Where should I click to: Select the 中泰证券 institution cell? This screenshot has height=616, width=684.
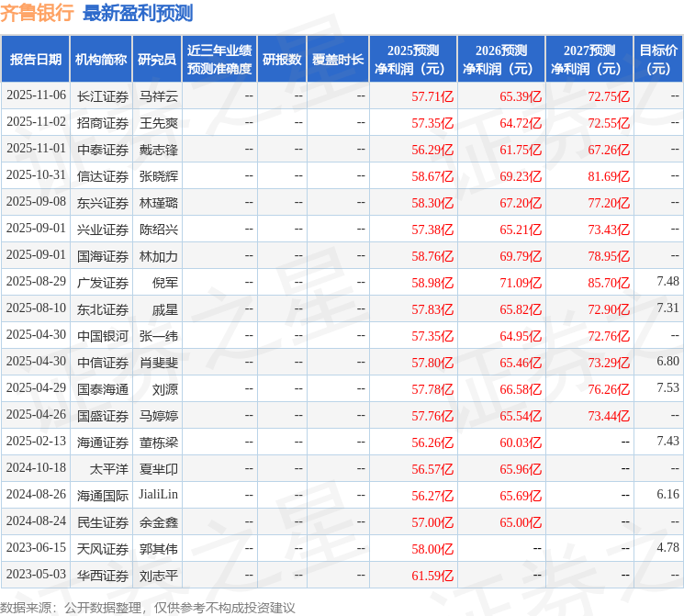click(103, 150)
